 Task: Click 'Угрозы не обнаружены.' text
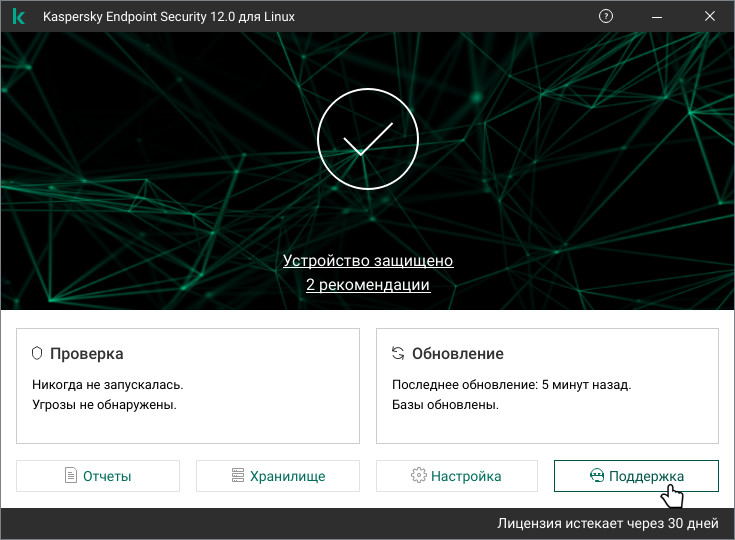click(x=104, y=405)
